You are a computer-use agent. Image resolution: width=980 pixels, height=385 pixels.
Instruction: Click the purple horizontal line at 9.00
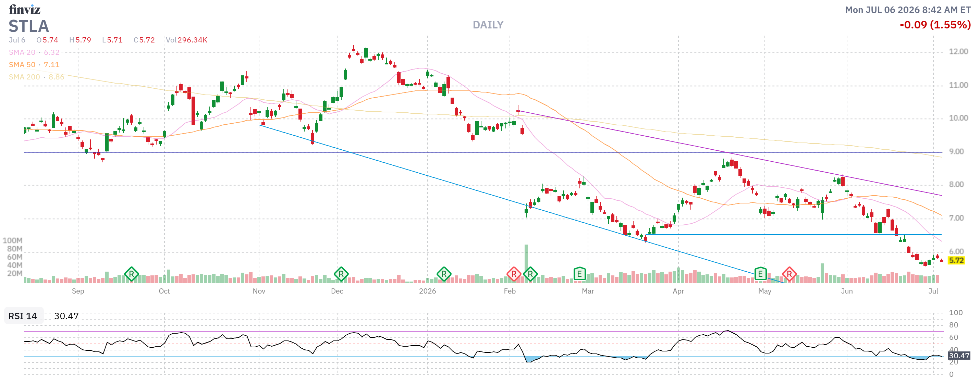click(482, 152)
